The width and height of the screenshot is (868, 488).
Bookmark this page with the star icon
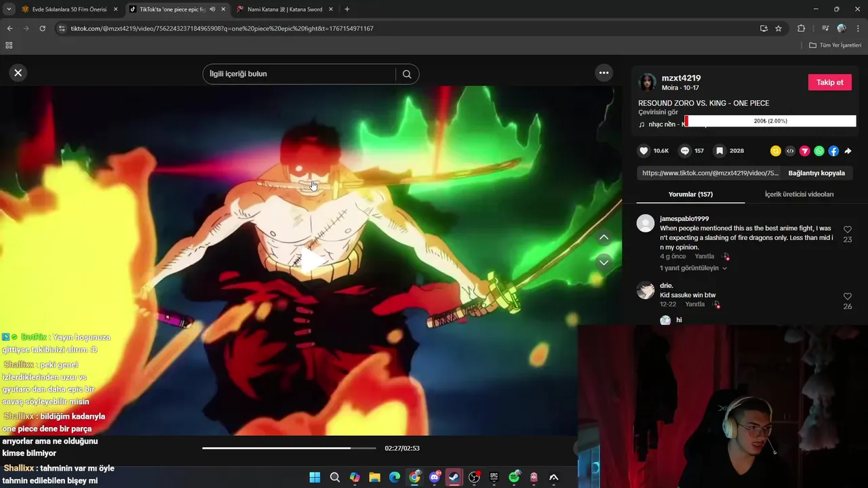click(778, 28)
